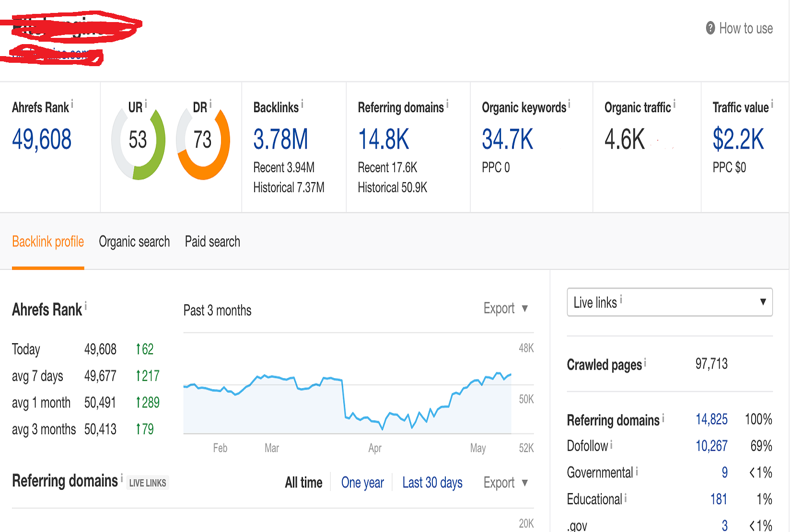Image resolution: width=791 pixels, height=532 pixels.
Task: Open the Live links dropdown
Action: tap(669, 302)
